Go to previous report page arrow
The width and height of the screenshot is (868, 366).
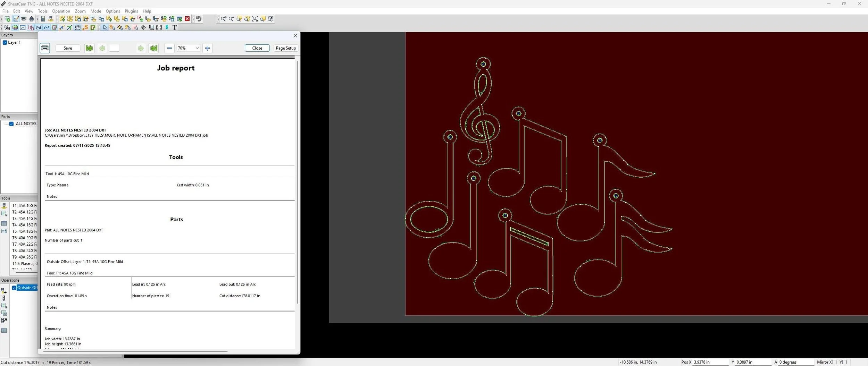point(102,48)
